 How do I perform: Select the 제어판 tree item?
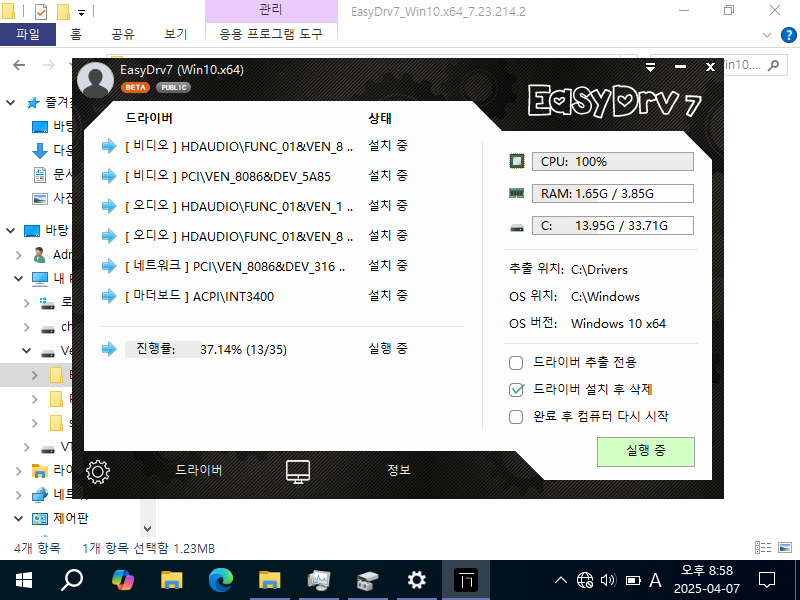coord(71,518)
